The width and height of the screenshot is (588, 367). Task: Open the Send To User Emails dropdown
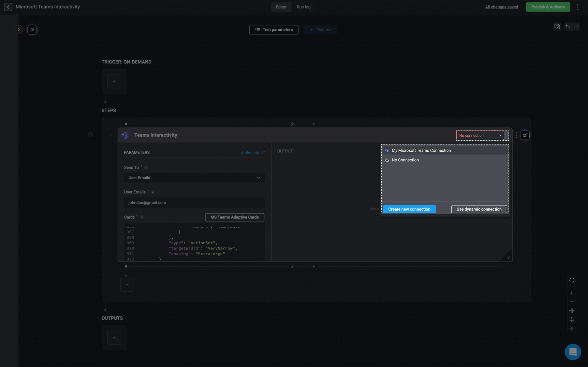coord(194,178)
